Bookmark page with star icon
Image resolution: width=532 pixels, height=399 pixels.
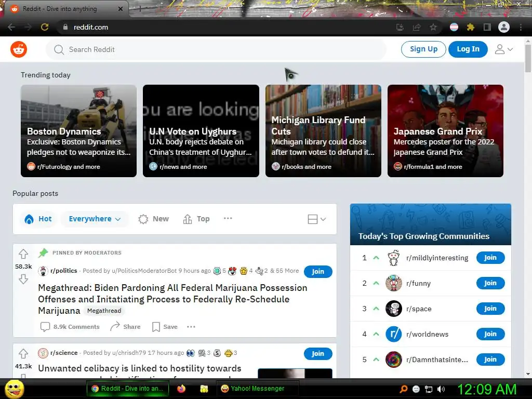point(433,27)
